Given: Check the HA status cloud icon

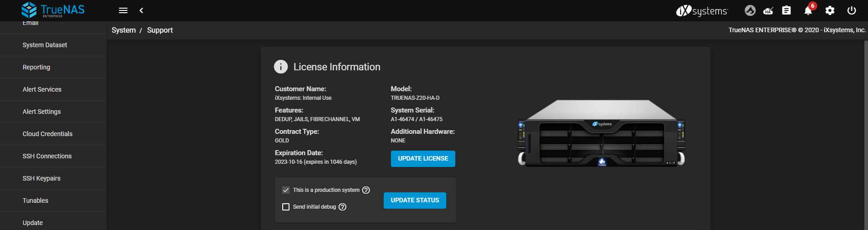Looking at the screenshot, I should [768, 10].
